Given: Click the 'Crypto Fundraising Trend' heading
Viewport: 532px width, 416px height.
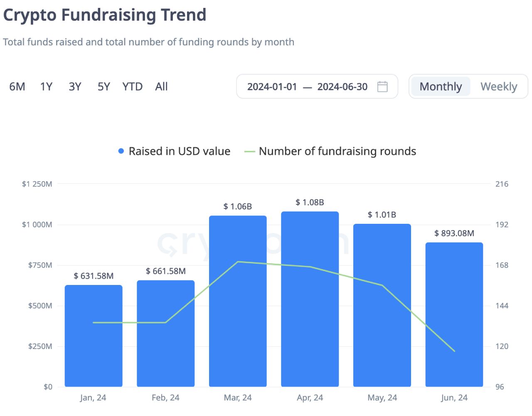Looking at the screenshot, I should click(x=105, y=15).
